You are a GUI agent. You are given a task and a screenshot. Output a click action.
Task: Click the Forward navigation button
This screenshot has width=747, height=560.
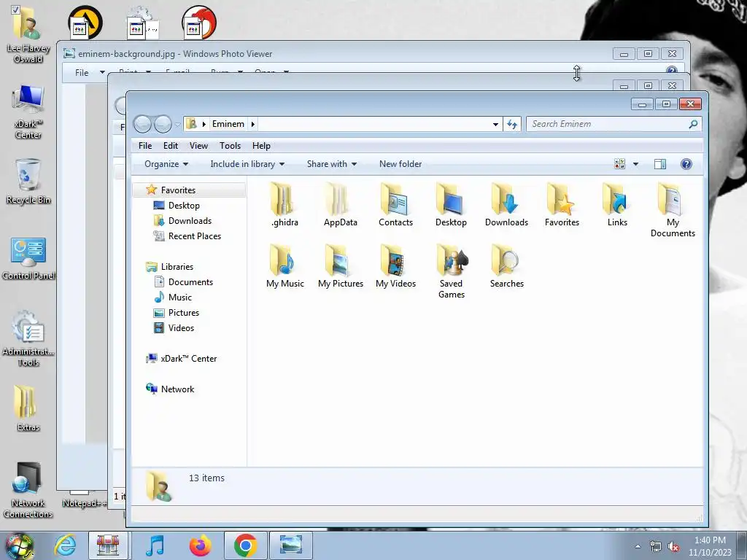[163, 125]
